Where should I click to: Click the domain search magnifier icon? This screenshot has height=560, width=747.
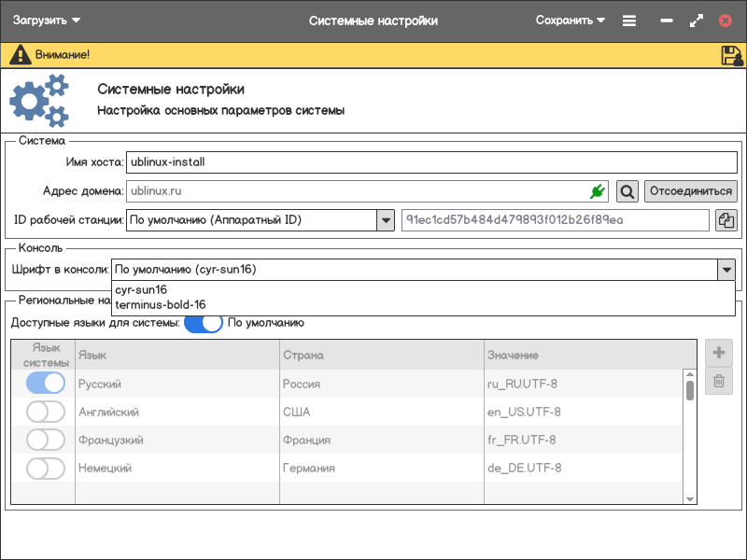[627, 191]
